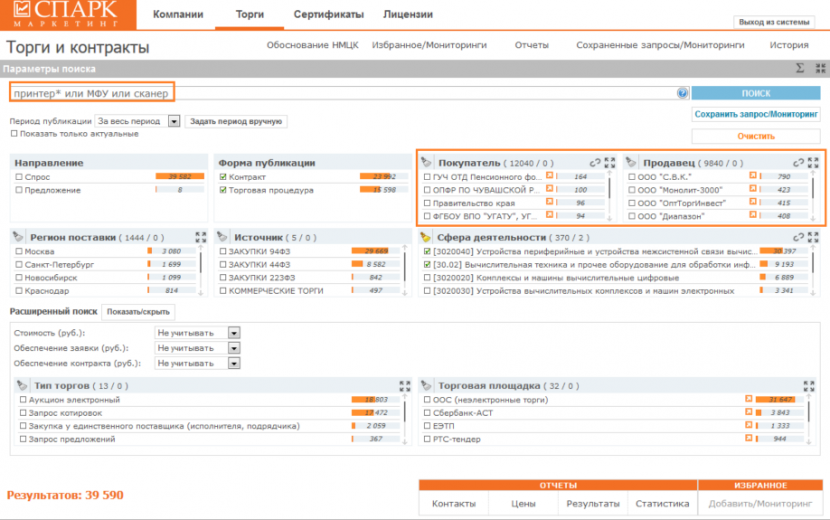Switch to the Компании tab
Image resolution: width=830 pixels, height=520 pixels.
[179, 15]
